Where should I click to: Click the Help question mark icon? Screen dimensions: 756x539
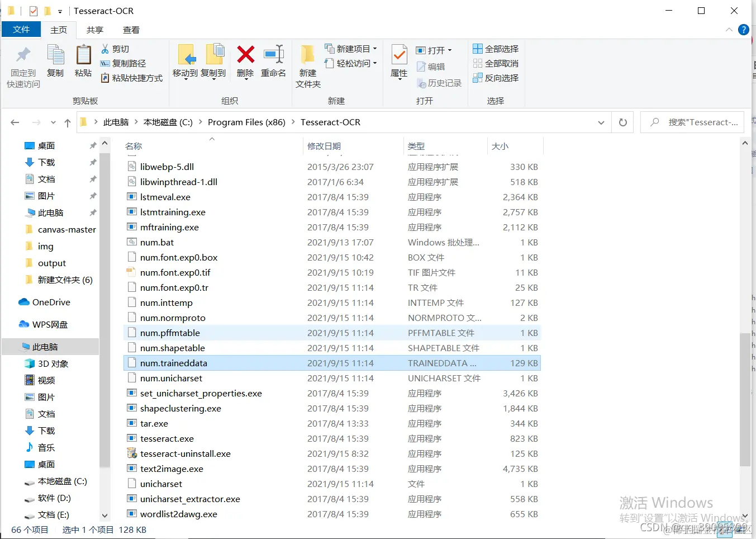[x=744, y=30]
